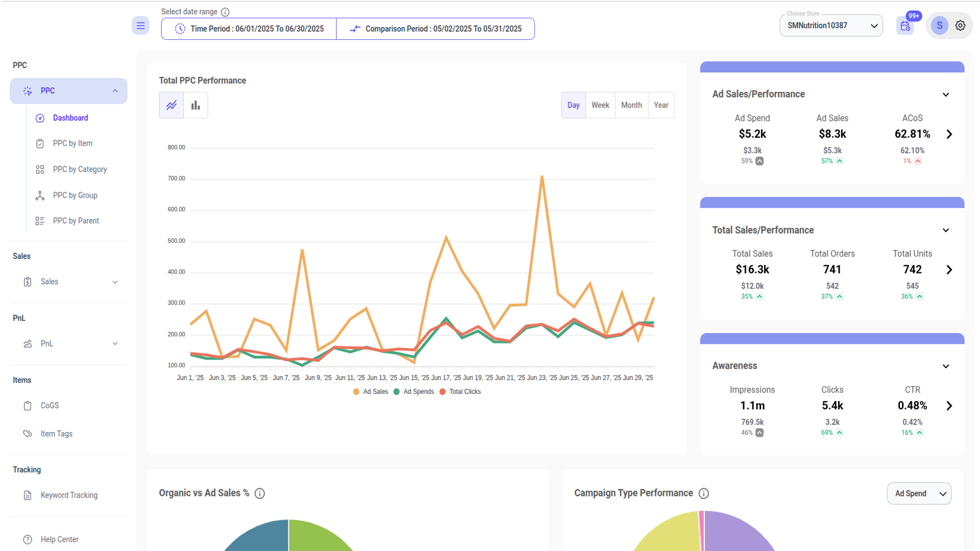Click the Impressions 46% change indicator icon
The height and width of the screenshot is (551, 980).
[x=759, y=433]
